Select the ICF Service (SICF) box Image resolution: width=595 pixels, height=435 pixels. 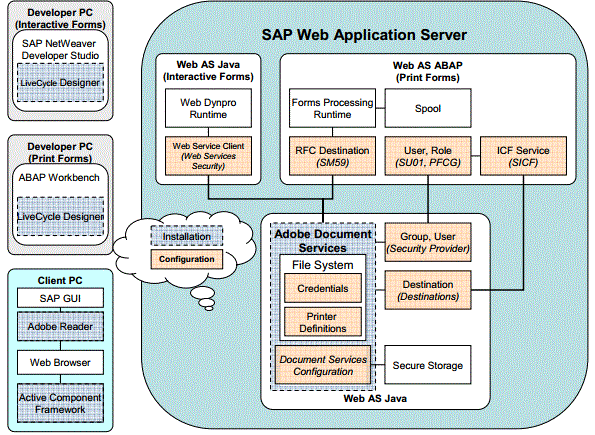pyautogui.click(x=524, y=156)
